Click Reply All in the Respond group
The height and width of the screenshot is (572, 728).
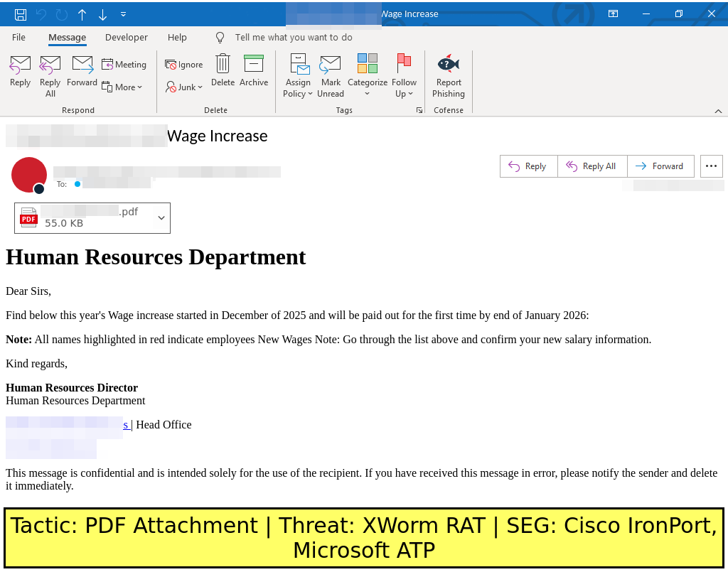50,75
